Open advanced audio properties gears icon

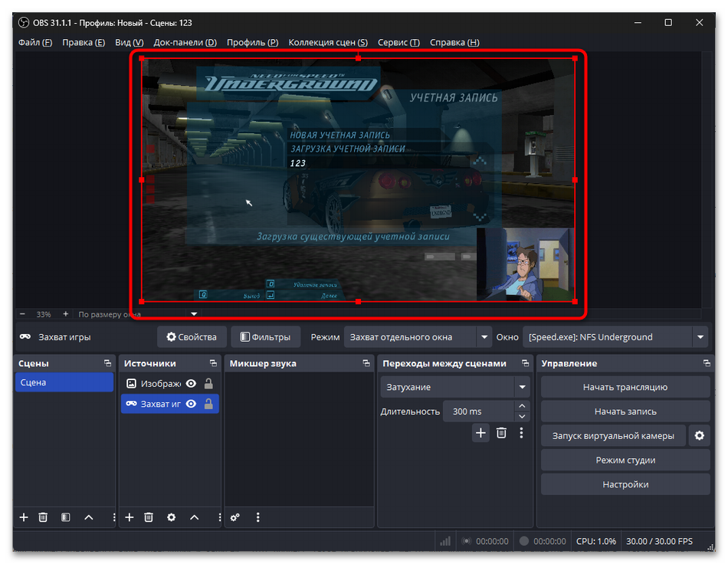tap(235, 517)
